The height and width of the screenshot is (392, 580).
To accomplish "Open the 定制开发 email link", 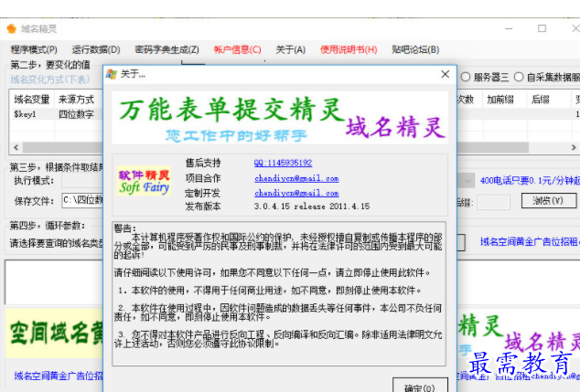I will tap(296, 193).
